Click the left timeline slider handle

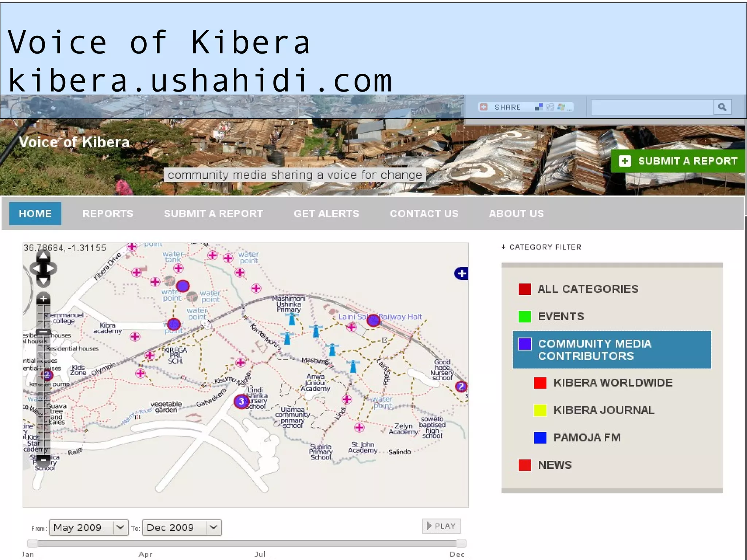coord(32,543)
